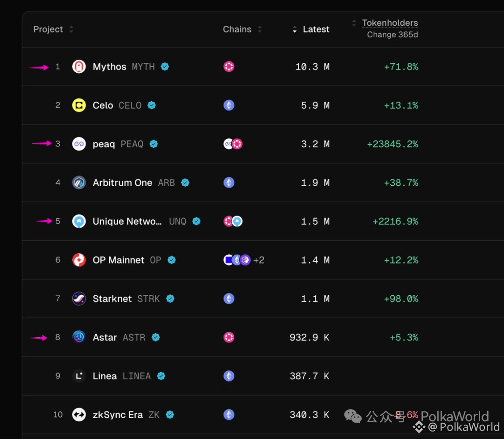Click the verified badge next to Astar

pyautogui.click(x=156, y=337)
